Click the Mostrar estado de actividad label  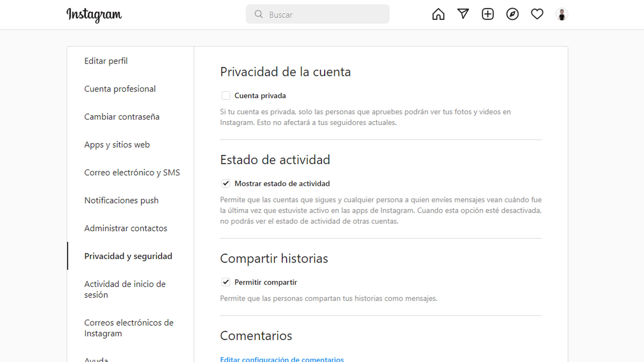[282, 183]
